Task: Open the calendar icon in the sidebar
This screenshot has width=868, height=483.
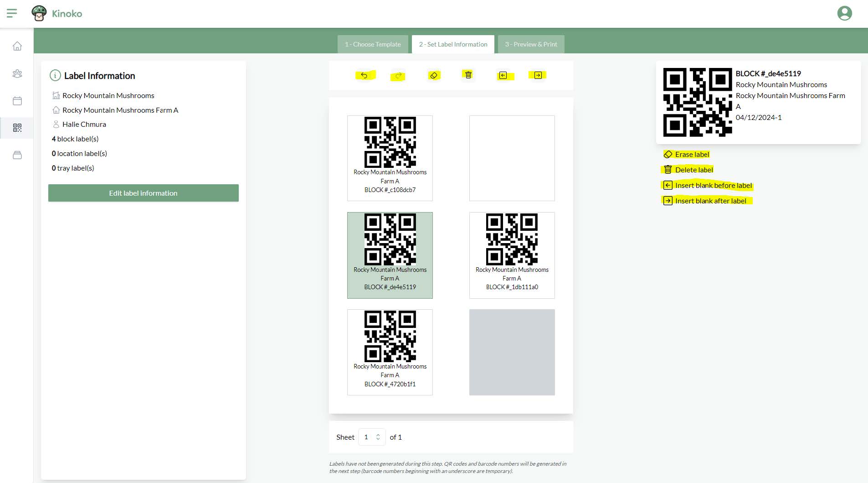Action: point(17,101)
